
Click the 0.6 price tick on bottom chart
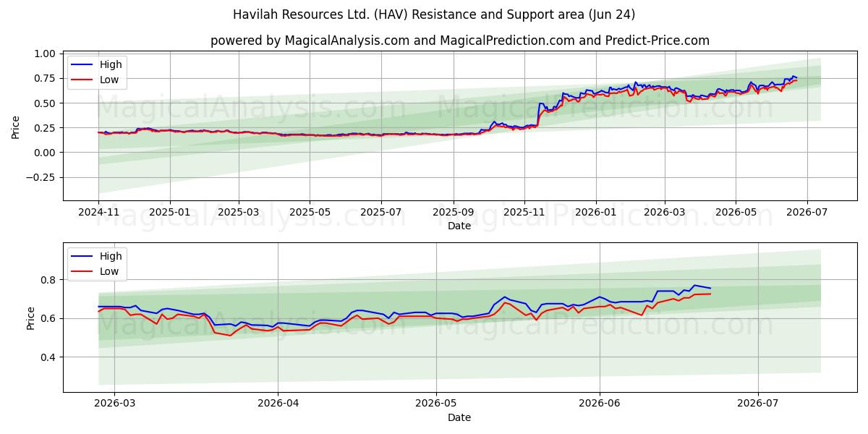(49, 318)
